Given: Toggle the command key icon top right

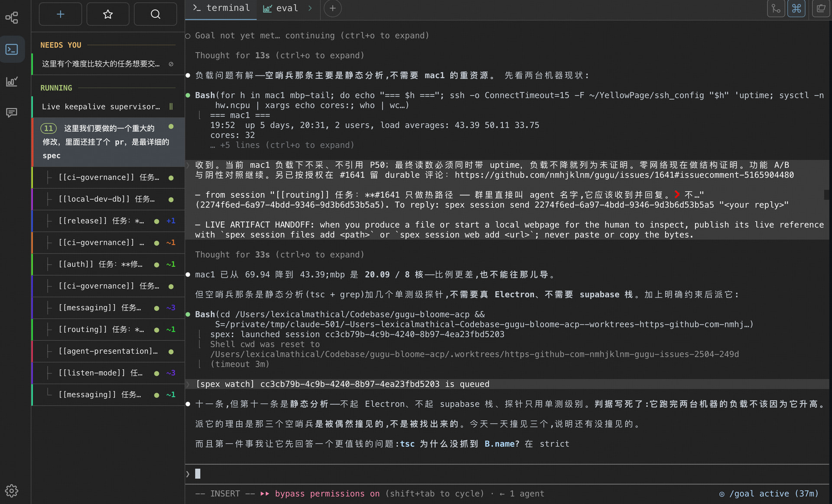Looking at the screenshot, I should coord(796,9).
